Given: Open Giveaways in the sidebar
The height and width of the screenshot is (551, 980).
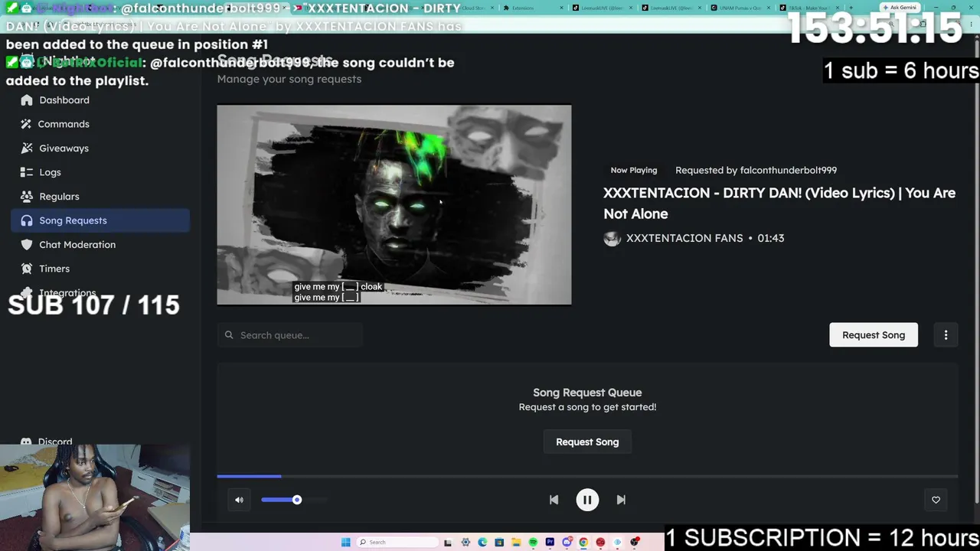Looking at the screenshot, I should pos(100,148).
